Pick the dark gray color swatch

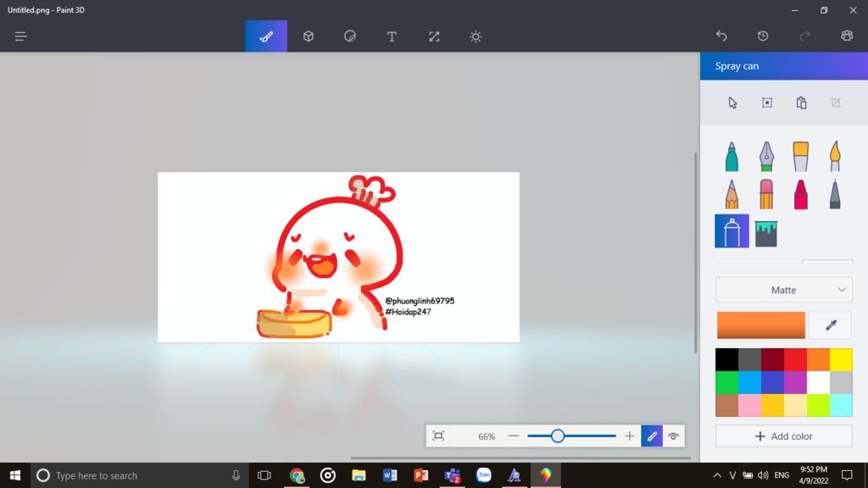[749, 359]
